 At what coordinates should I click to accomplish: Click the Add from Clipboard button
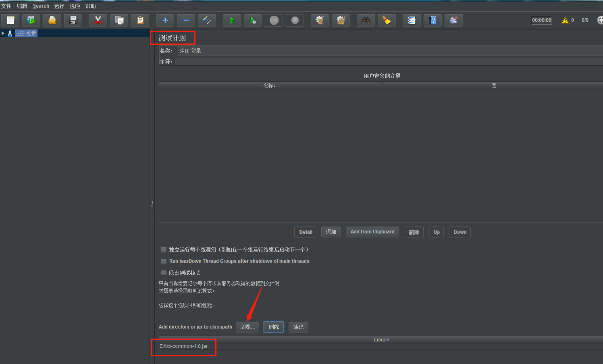pos(372,232)
